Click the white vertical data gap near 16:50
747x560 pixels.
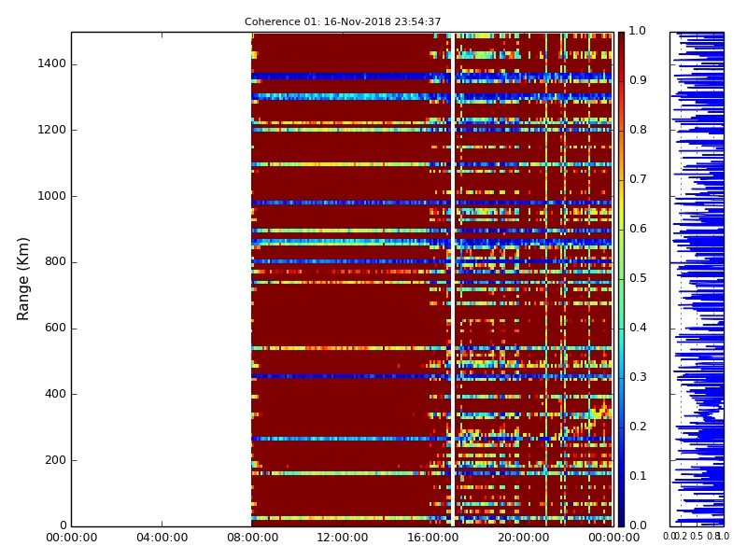[453, 279]
